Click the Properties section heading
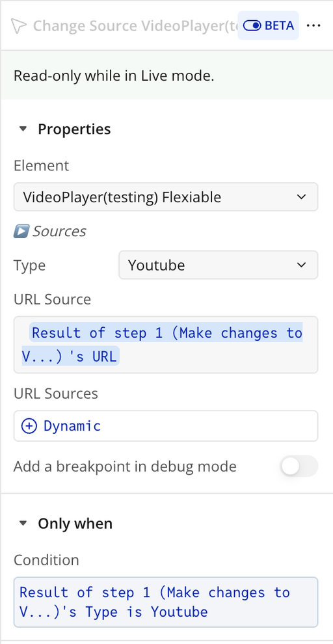This screenshot has height=644, width=333. pyautogui.click(x=74, y=129)
